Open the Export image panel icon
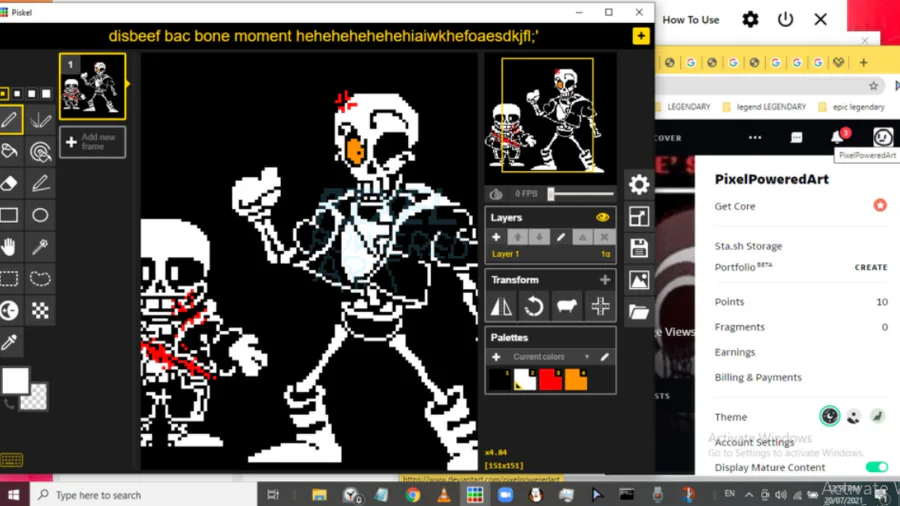Viewport: 900px width, 506px height. click(639, 280)
